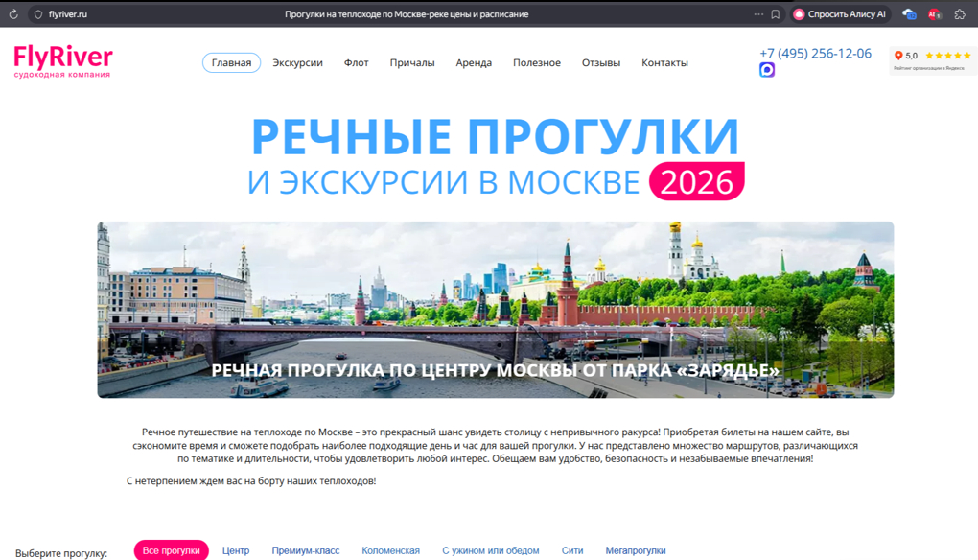Viewport: 978px width, 560px height.
Task: Open the Контакты menu item
Action: coord(664,63)
